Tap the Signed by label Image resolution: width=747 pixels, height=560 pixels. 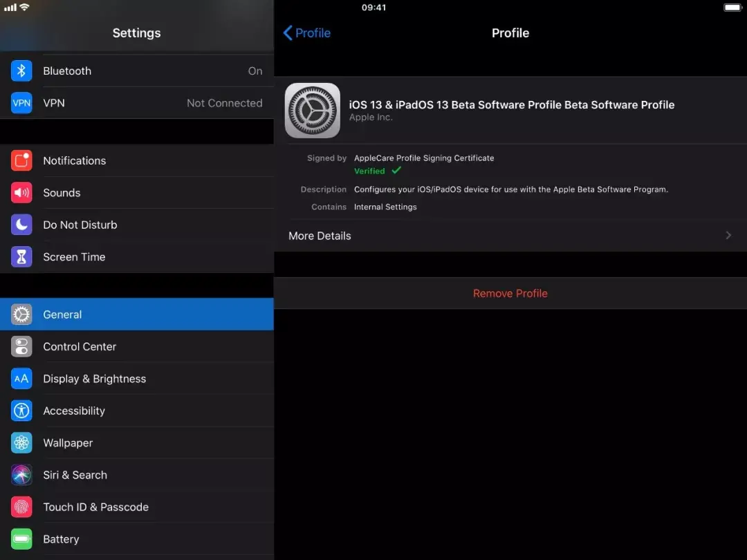click(x=326, y=158)
